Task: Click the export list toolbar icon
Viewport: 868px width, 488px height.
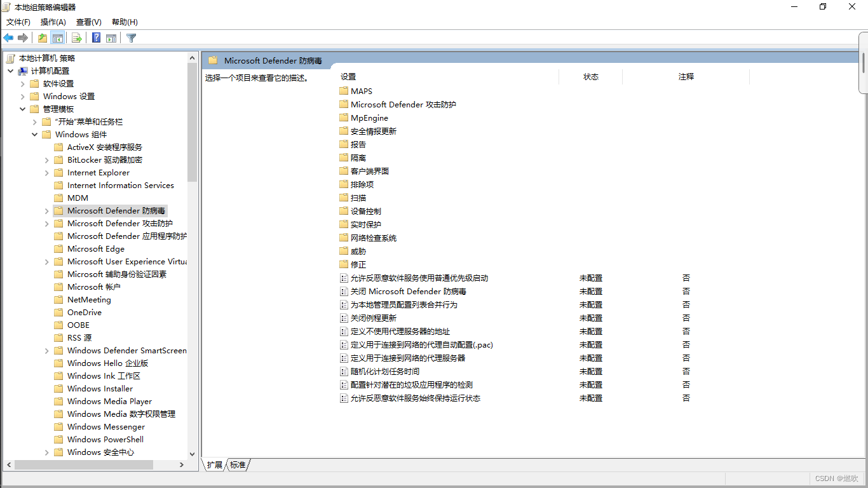Action: click(77, 38)
